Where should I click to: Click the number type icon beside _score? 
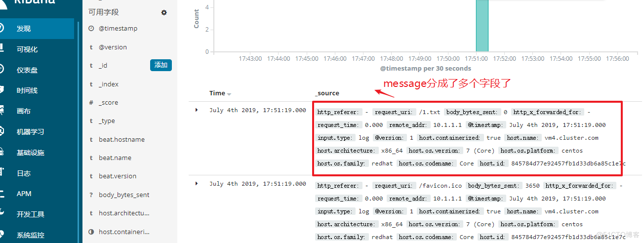[x=91, y=103]
